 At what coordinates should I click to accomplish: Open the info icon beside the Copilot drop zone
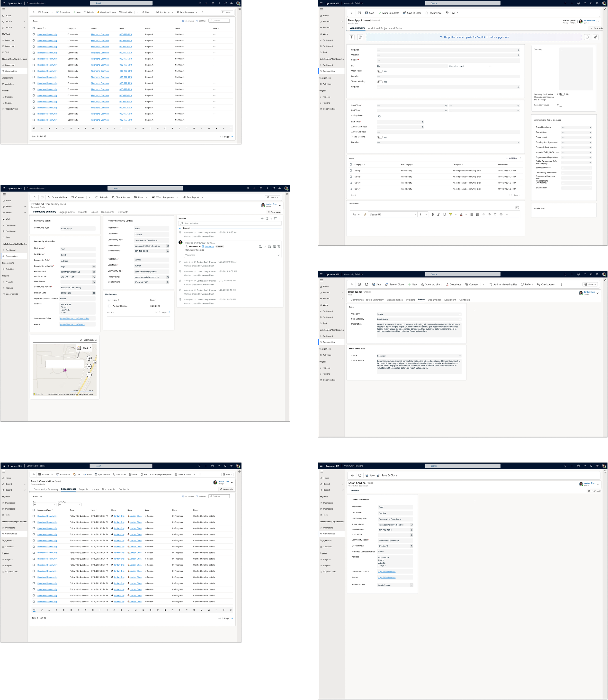coord(587,37)
